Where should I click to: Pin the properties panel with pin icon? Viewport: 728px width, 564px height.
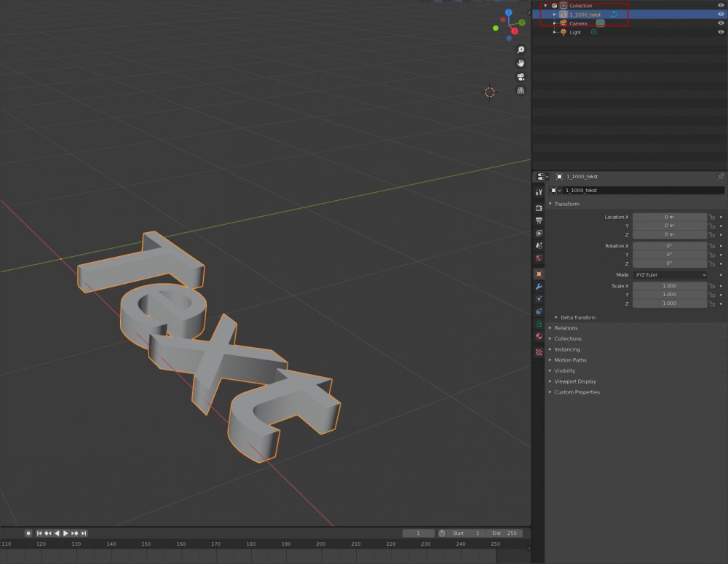tap(721, 177)
